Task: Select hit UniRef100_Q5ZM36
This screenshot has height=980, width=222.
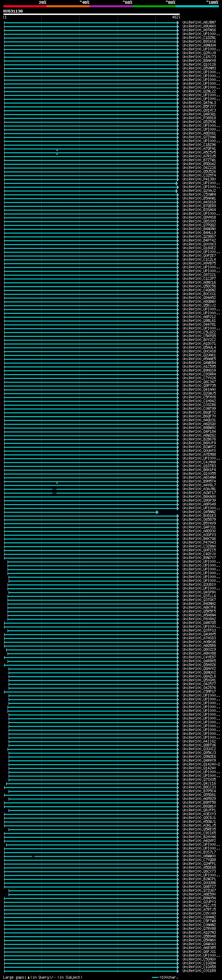Action: click(199, 122)
